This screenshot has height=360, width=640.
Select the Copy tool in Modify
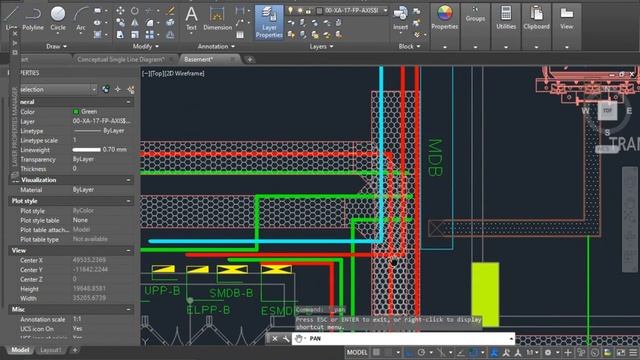(x=120, y=23)
